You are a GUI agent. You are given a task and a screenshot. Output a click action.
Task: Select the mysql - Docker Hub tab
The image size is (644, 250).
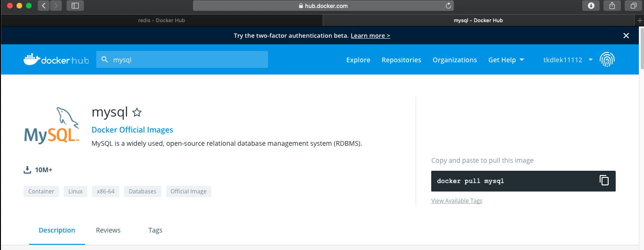(479, 20)
